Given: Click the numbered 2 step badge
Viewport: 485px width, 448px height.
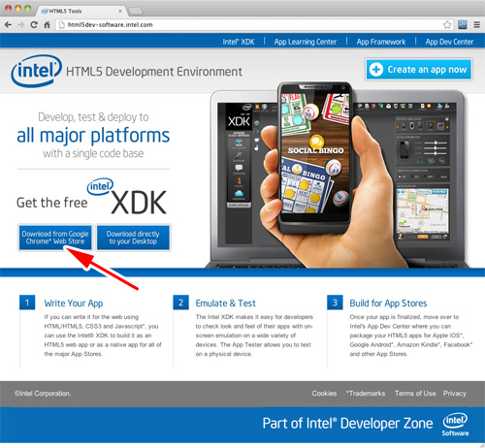Looking at the screenshot, I should [181, 303].
